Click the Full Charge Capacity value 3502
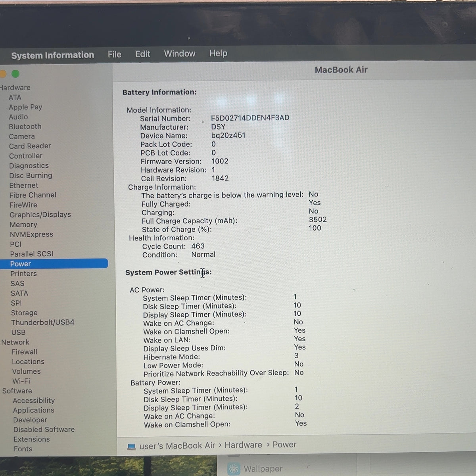Screen dimensions: 476x476 [x=318, y=220]
